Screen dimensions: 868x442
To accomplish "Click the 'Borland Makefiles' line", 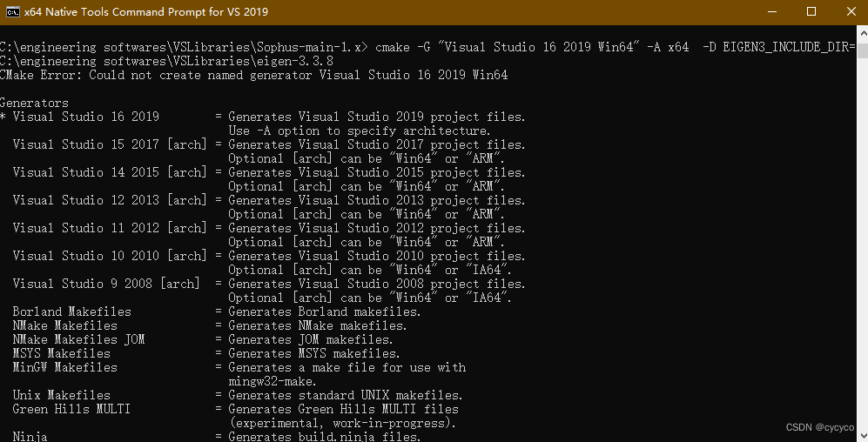I will point(72,311).
